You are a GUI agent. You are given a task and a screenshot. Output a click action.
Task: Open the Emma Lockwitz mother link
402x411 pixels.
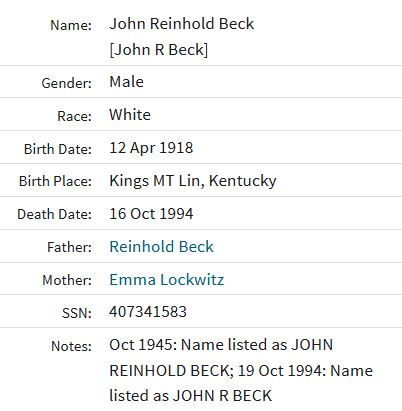[x=167, y=279]
